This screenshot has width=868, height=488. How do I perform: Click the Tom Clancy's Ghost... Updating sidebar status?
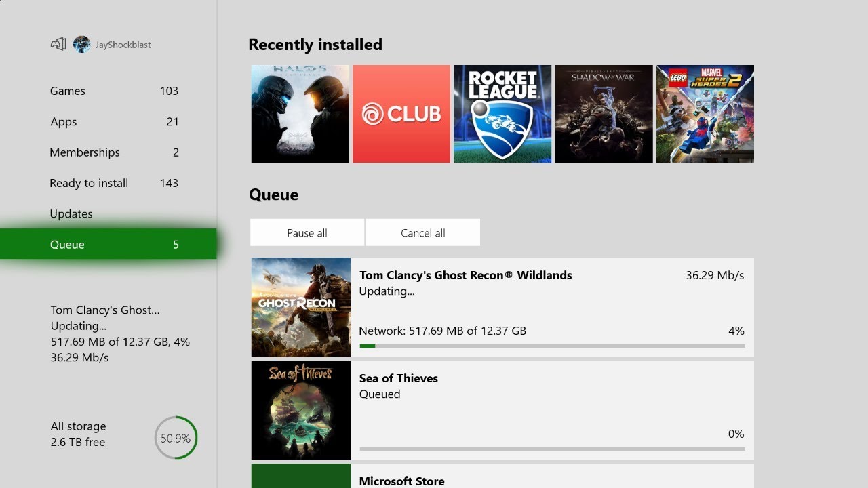coord(120,333)
